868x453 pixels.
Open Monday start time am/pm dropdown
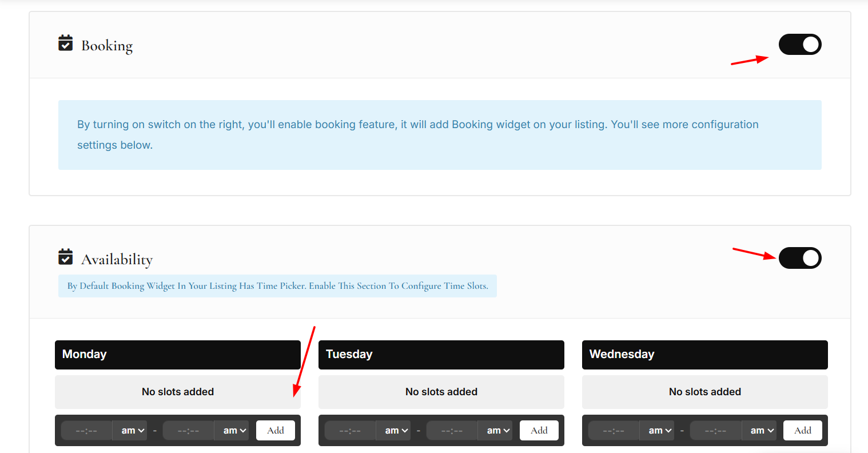[133, 431]
